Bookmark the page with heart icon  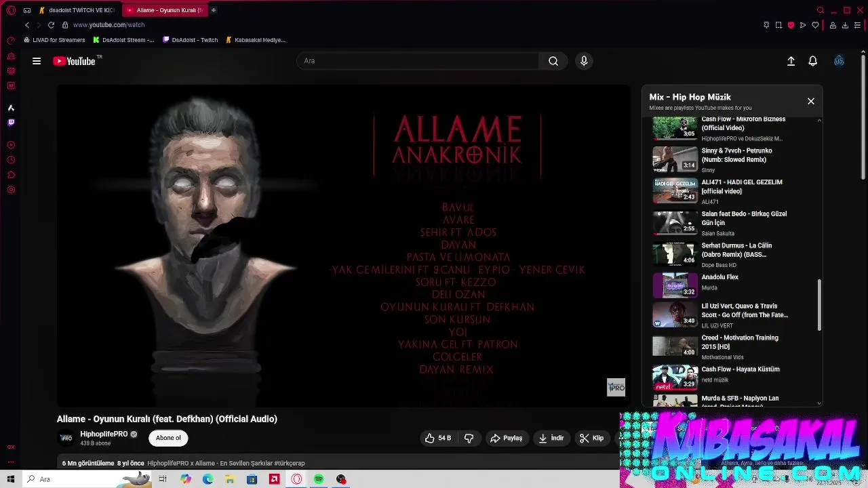click(x=815, y=25)
